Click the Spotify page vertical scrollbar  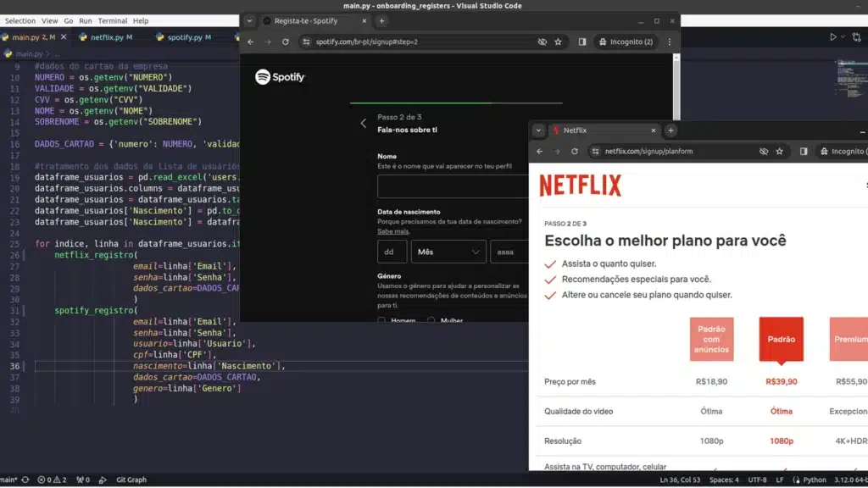click(x=676, y=88)
